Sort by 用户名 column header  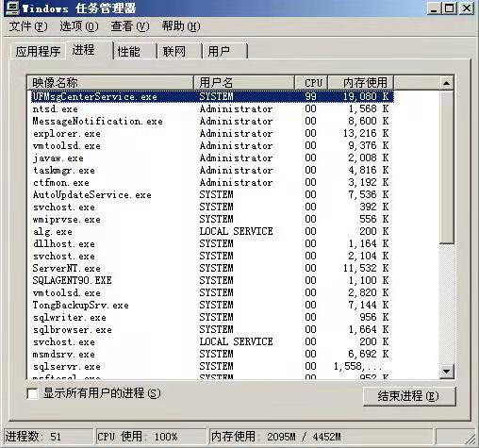[x=244, y=83]
